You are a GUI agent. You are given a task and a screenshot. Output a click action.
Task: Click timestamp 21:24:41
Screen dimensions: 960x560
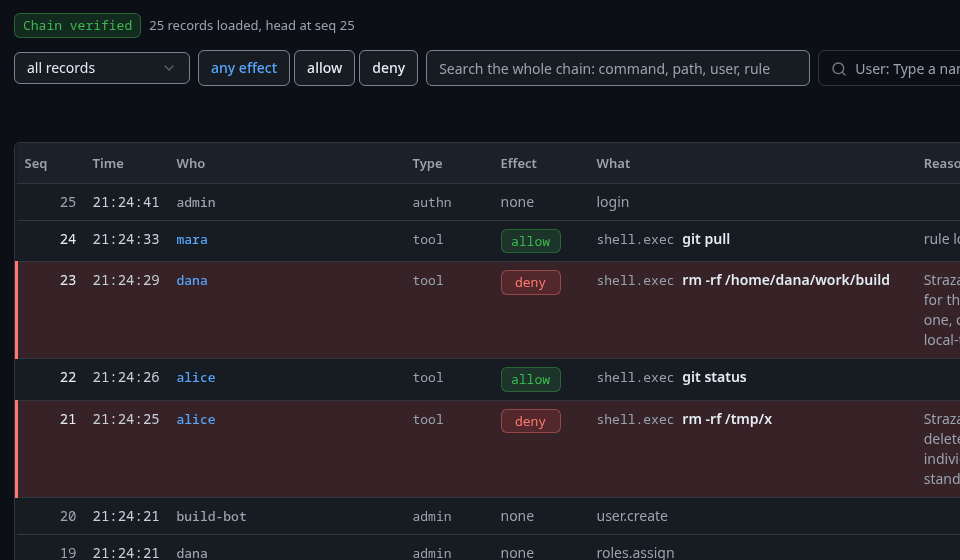(x=126, y=202)
